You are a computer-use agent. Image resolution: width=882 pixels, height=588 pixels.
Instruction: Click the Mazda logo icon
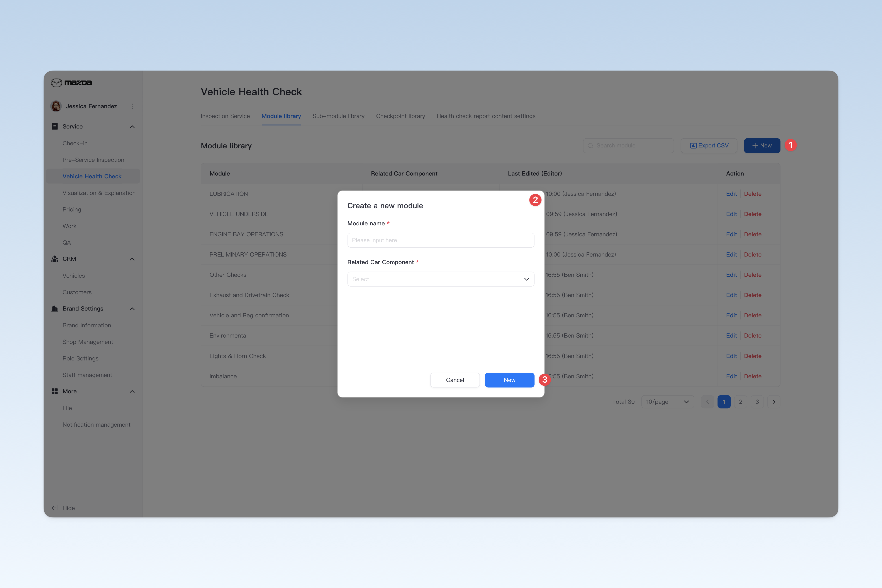(57, 83)
